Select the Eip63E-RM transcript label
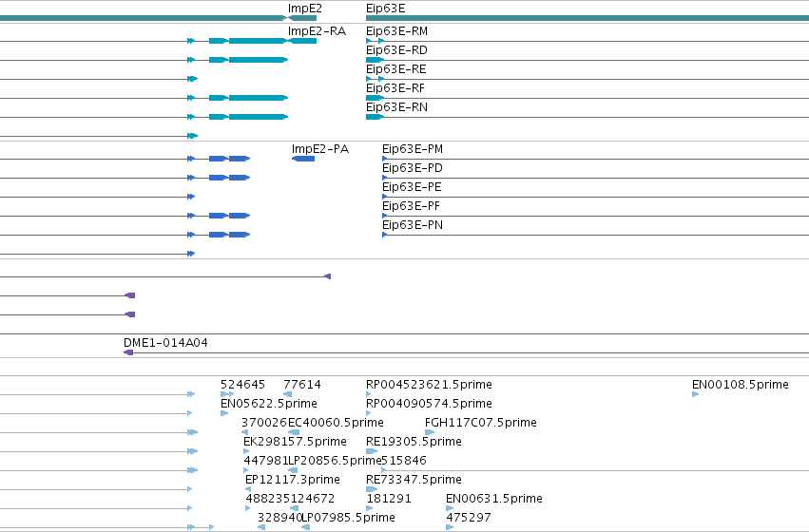The image size is (809, 532). point(396,31)
